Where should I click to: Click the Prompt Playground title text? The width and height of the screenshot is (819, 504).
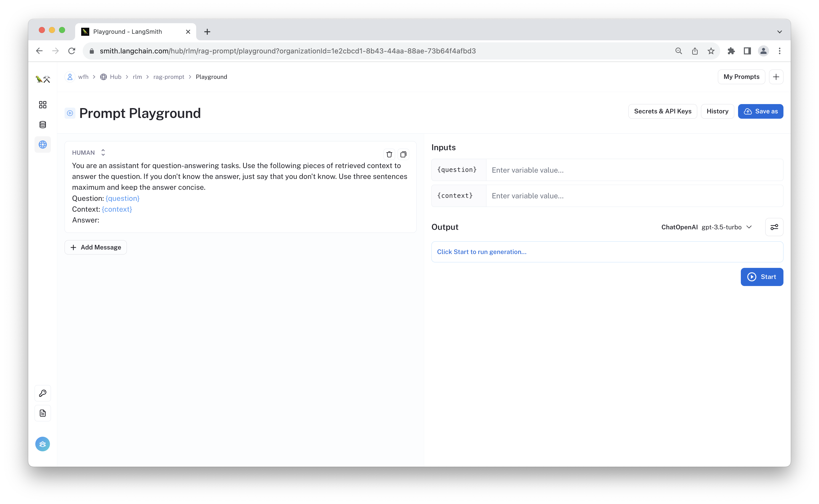click(x=140, y=113)
